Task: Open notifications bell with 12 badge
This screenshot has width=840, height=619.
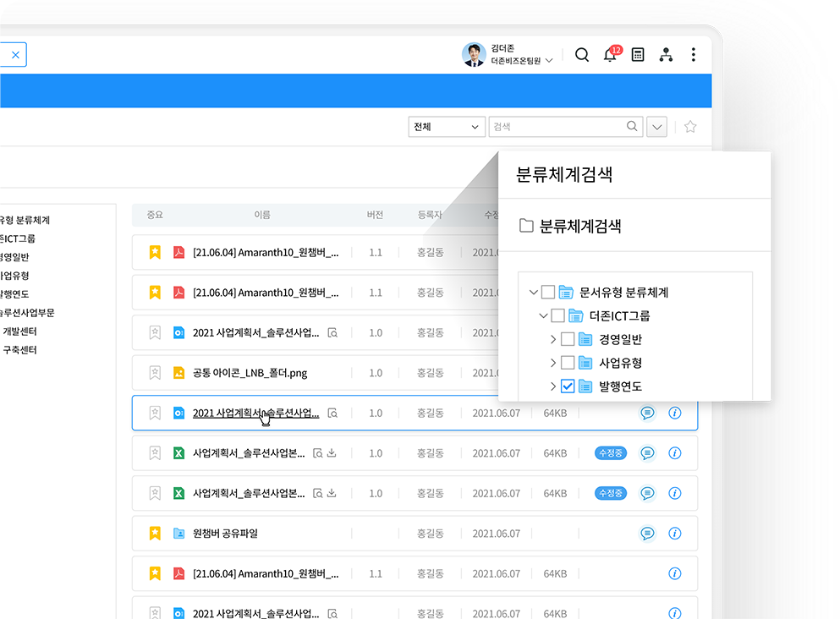Action: coord(610,55)
